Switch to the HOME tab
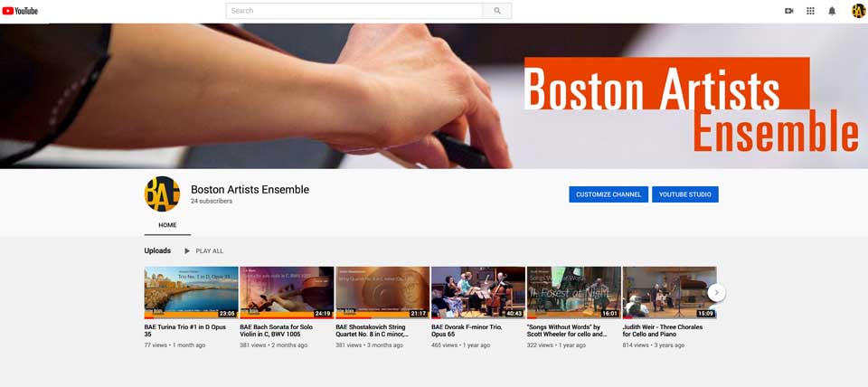The width and height of the screenshot is (868, 387). 167,225
